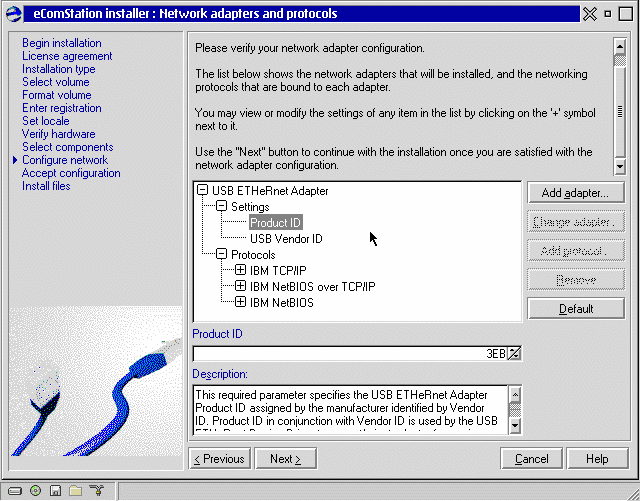Open the eComStation system menu icon in title bar
The width and height of the screenshot is (640, 501).
pyautogui.click(x=13, y=13)
